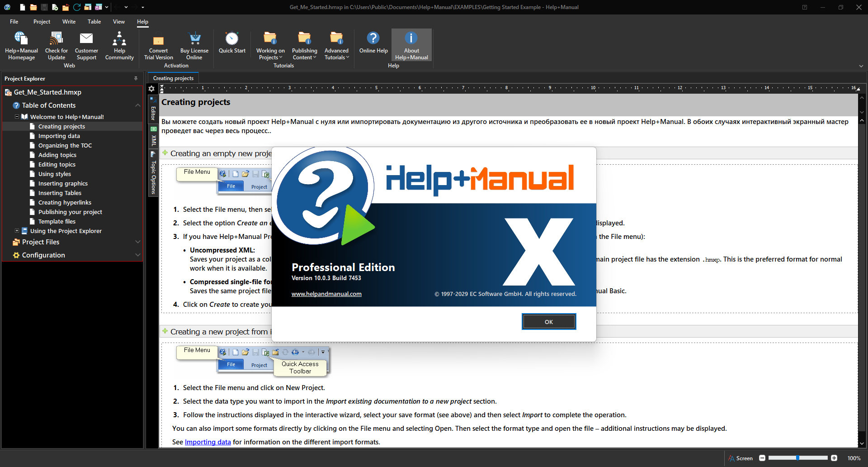Image resolution: width=868 pixels, height=467 pixels.
Task: Click the ruler corner icon left of ruler
Action: click(162, 89)
